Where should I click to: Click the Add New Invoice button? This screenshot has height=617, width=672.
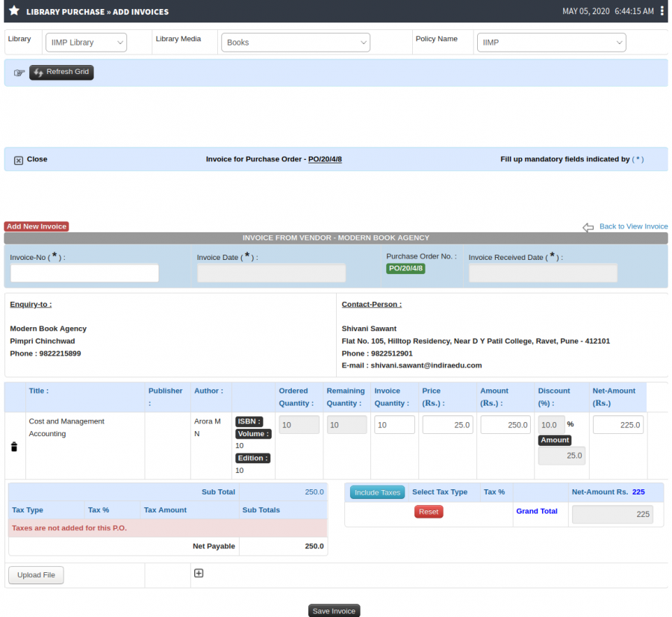pos(37,226)
